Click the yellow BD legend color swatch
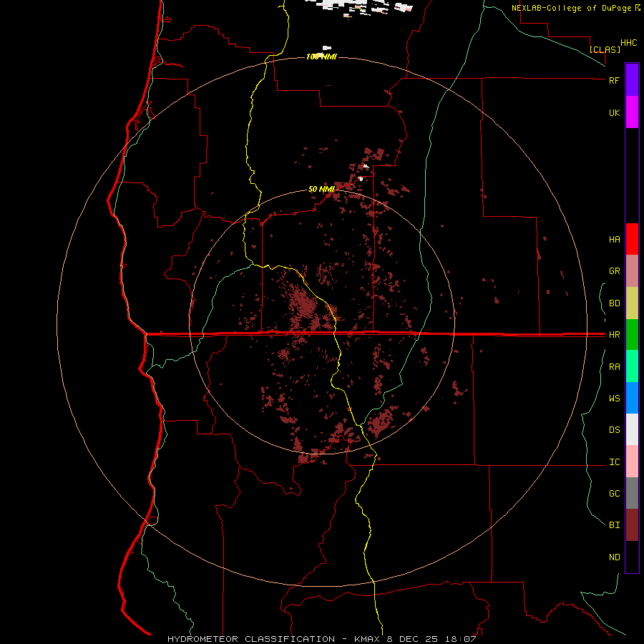 tap(632, 303)
